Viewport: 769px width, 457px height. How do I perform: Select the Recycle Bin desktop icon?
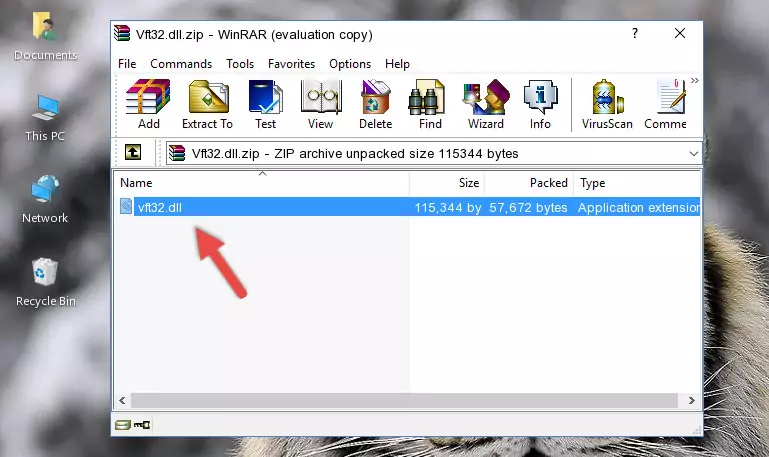click(45, 283)
